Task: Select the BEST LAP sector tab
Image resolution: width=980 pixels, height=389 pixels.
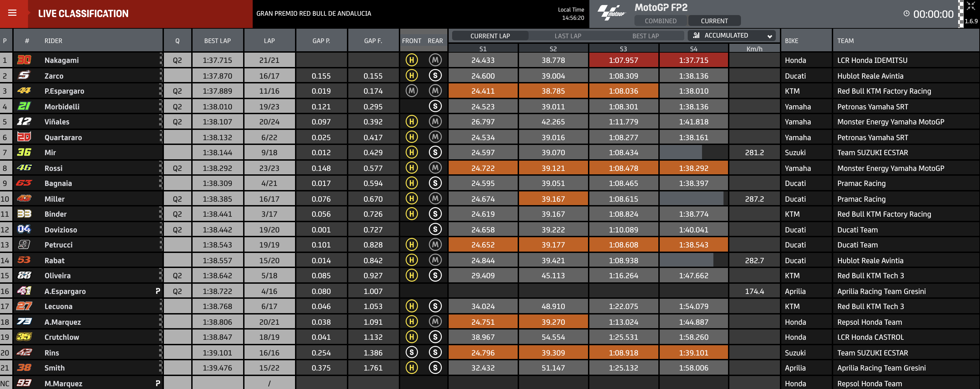Action: (645, 36)
